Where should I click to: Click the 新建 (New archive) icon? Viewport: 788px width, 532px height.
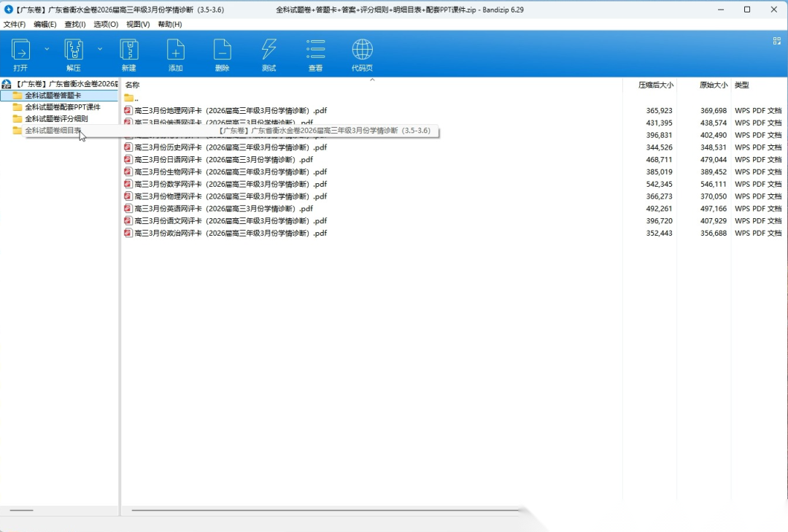[129, 50]
